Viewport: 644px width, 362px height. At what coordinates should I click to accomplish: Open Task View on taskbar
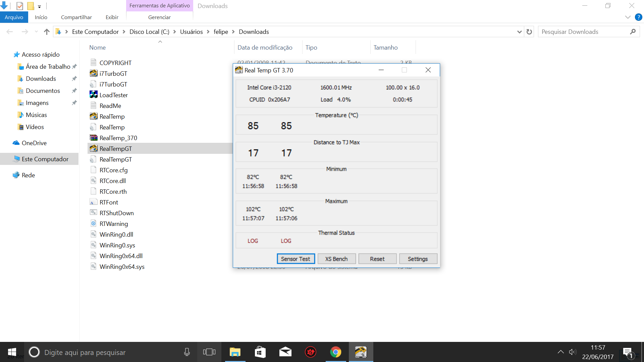(209, 352)
